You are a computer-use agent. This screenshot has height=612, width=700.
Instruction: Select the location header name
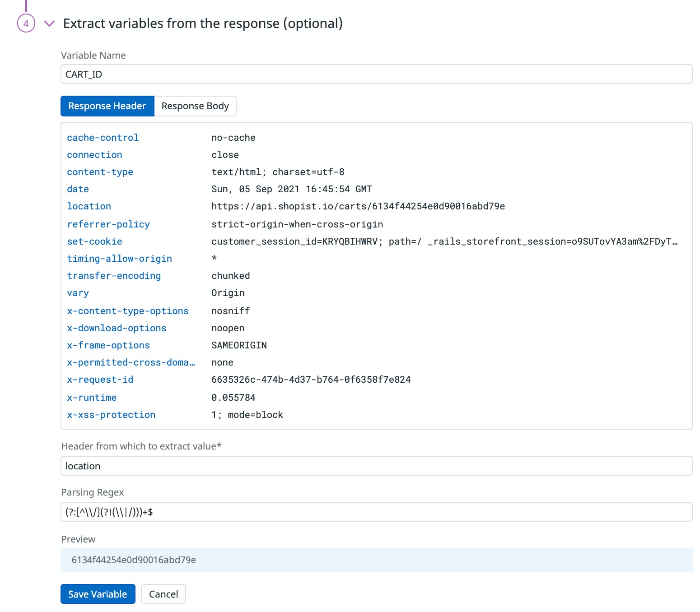[x=89, y=206]
